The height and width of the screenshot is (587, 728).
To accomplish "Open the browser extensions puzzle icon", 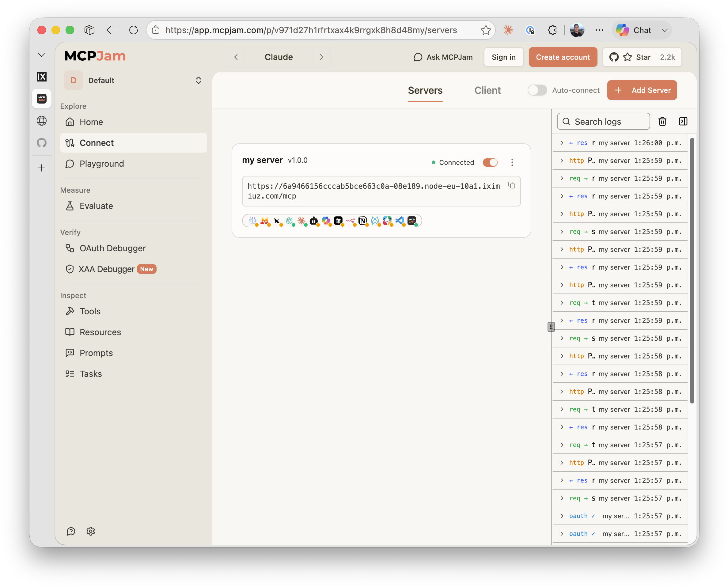I will [x=552, y=30].
